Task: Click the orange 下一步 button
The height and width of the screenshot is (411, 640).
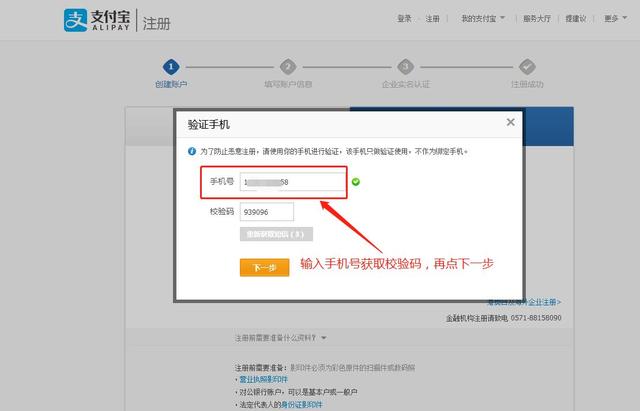Action: pyautogui.click(x=264, y=268)
